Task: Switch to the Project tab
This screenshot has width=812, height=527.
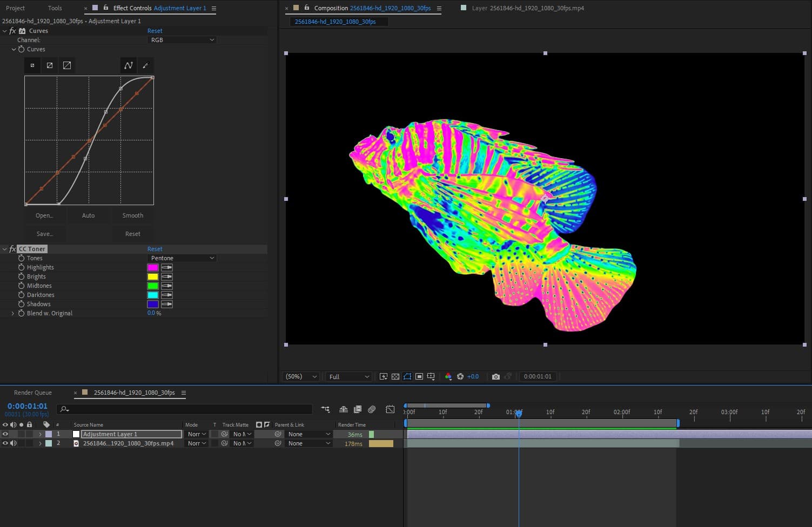Action: click(x=15, y=8)
